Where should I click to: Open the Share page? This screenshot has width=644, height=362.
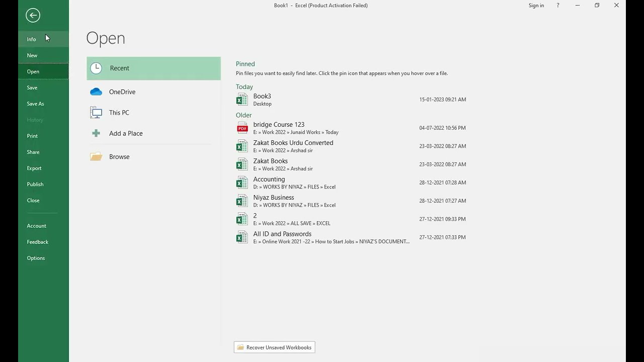pyautogui.click(x=43, y=152)
